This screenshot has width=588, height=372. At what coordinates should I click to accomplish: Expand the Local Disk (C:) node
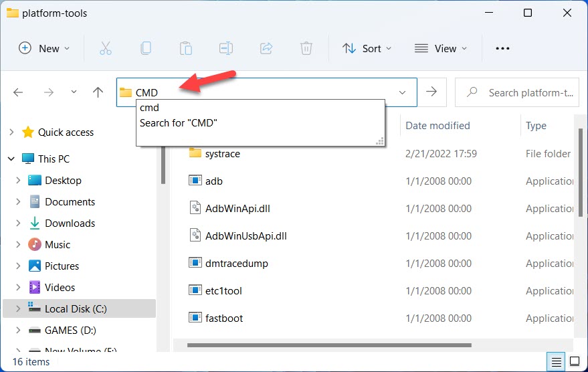pos(18,308)
